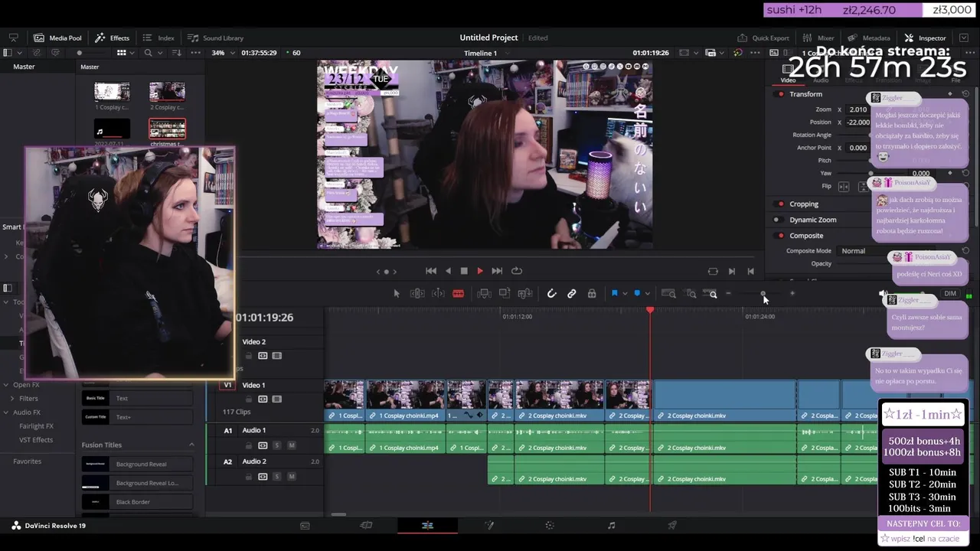The width and height of the screenshot is (980, 551).
Task: Click Custom Zoom icon
Action: pyautogui.click(x=710, y=294)
